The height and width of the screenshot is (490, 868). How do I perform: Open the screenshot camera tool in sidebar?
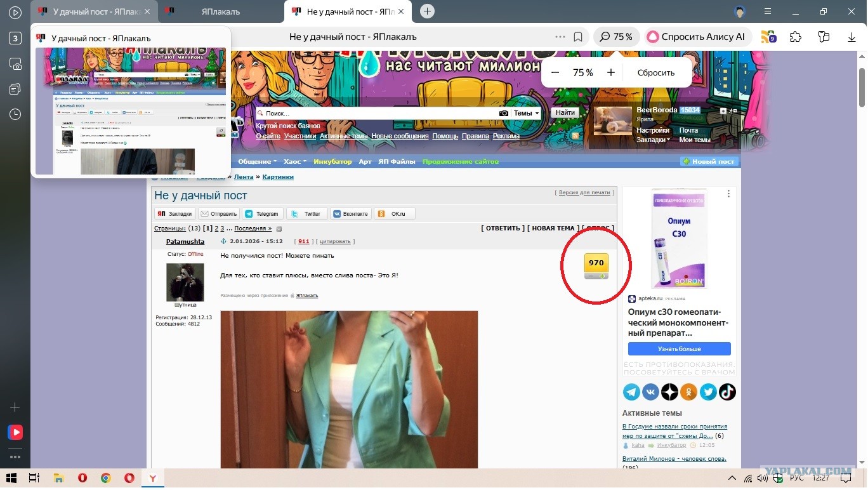pyautogui.click(x=15, y=63)
